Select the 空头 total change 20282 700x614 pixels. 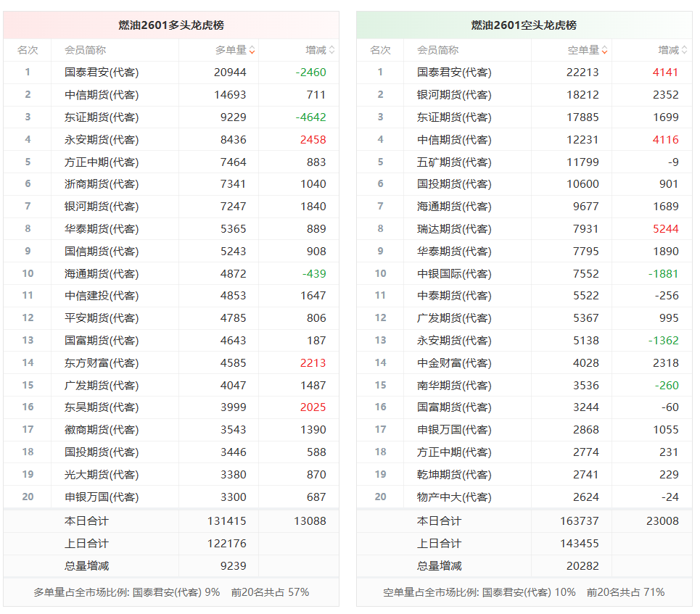click(582, 566)
